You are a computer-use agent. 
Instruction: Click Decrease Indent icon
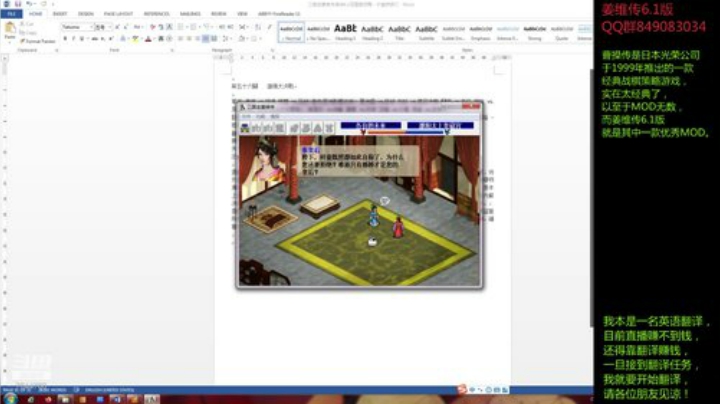(x=222, y=27)
